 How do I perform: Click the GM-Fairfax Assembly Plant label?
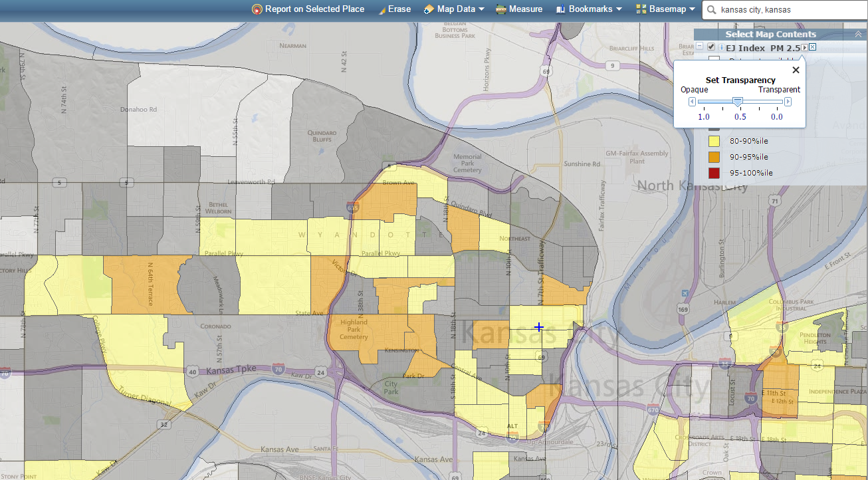[x=637, y=157]
